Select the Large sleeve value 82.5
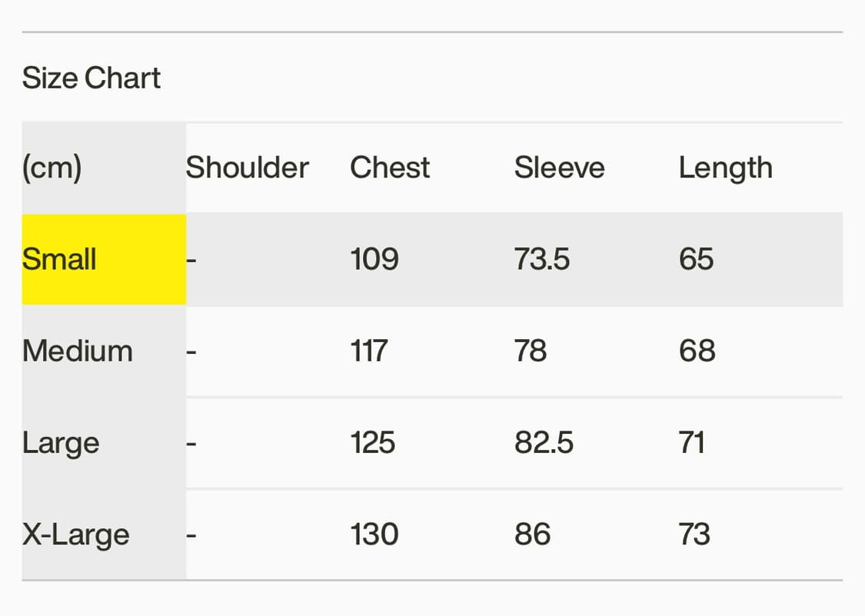The height and width of the screenshot is (616, 865). pyautogui.click(x=544, y=443)
